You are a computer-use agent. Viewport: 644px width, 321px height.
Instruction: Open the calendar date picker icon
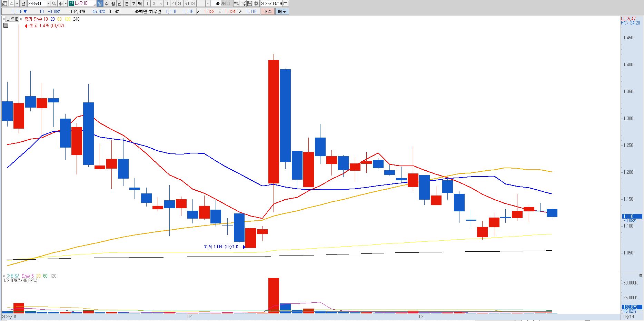pyautogui.click(x=285, y=3)
